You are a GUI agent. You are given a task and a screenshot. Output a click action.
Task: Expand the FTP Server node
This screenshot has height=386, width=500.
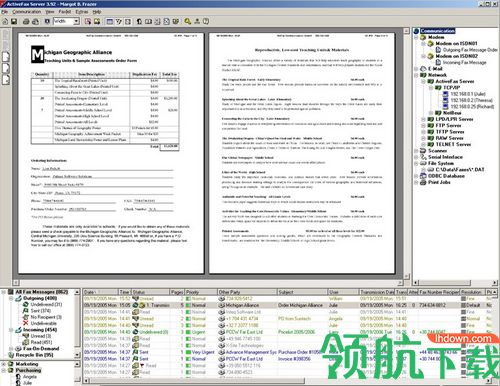pos(424,126)
